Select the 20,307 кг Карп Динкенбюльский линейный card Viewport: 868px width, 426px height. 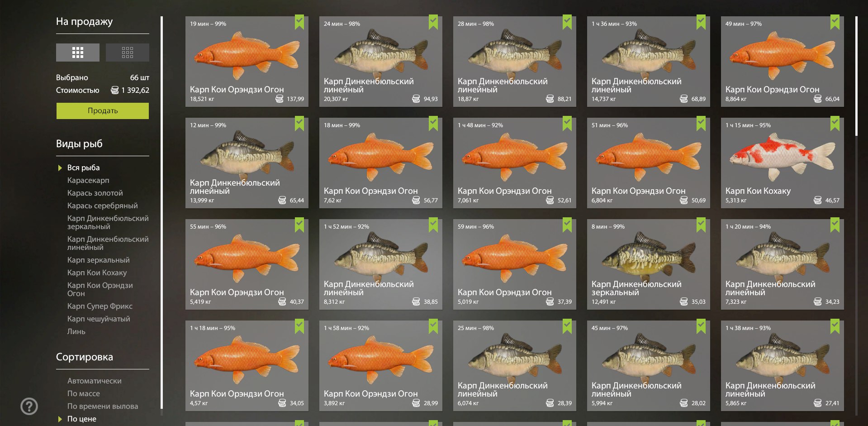381,62
